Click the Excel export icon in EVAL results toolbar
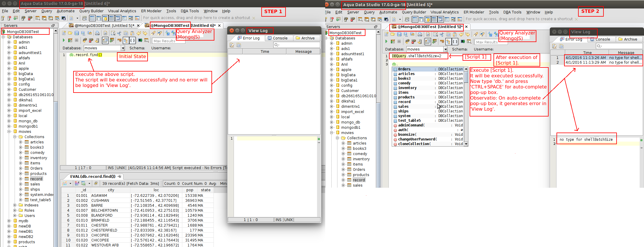The height and width of the screenshot is (247, 644). click(x=83, y=183)
